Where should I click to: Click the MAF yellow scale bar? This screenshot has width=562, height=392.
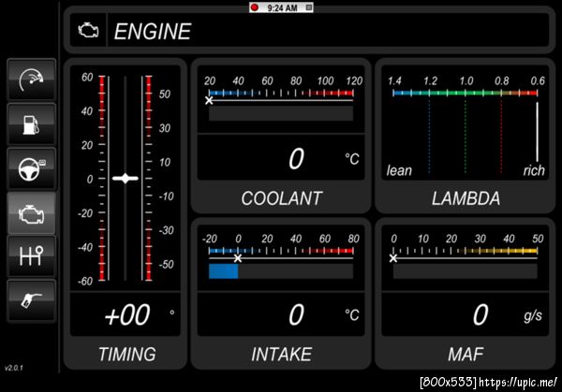point(466,251)
